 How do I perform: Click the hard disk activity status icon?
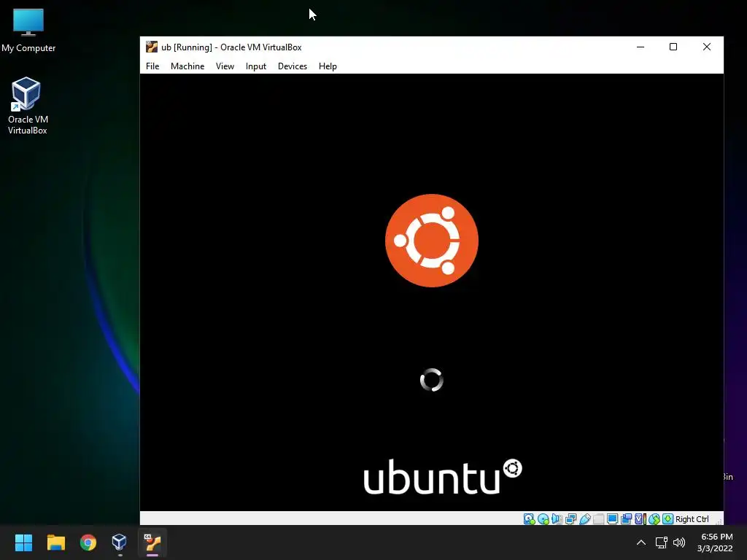point(530,519)
